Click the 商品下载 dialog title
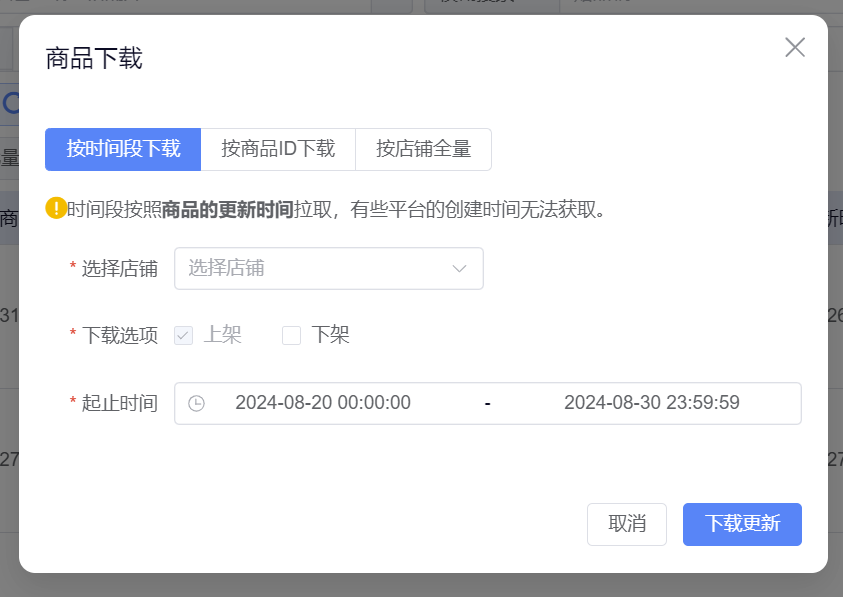The height and width of the screenshot is (597, 843). (94, 58)
